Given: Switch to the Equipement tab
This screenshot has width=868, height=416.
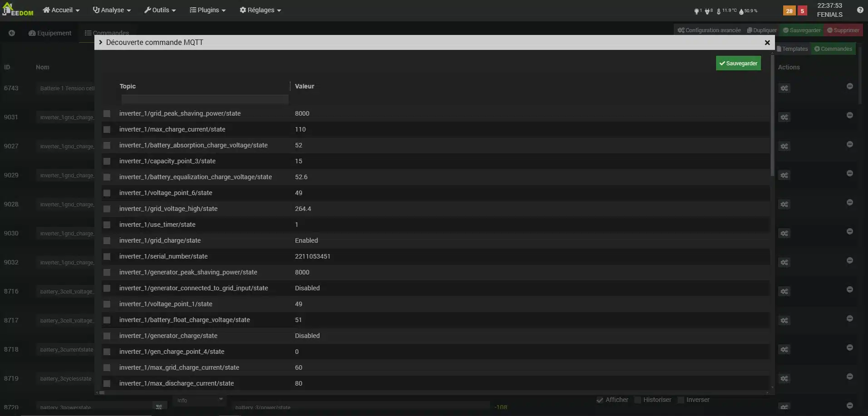Looking at the screenshot, I should coord(50,33).
